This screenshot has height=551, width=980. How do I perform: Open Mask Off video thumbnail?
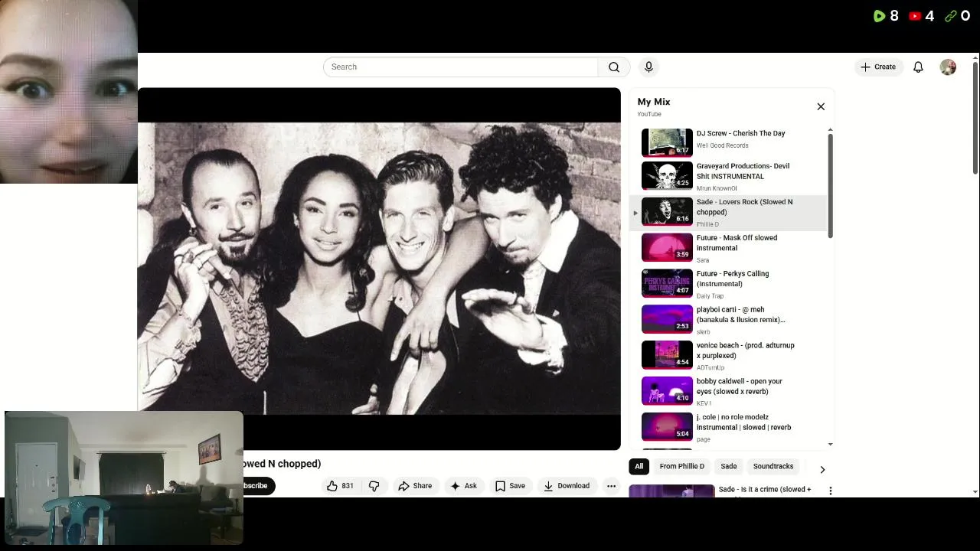tap(667, 247)
